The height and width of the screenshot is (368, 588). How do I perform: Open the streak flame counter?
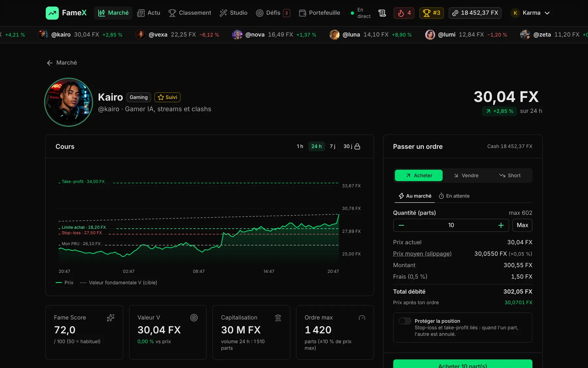(404, 13)
